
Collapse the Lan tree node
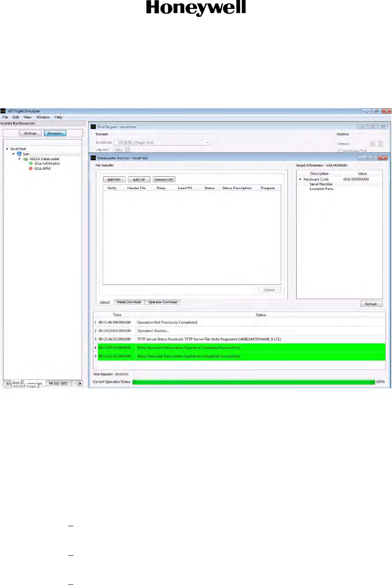coord(13,154)
